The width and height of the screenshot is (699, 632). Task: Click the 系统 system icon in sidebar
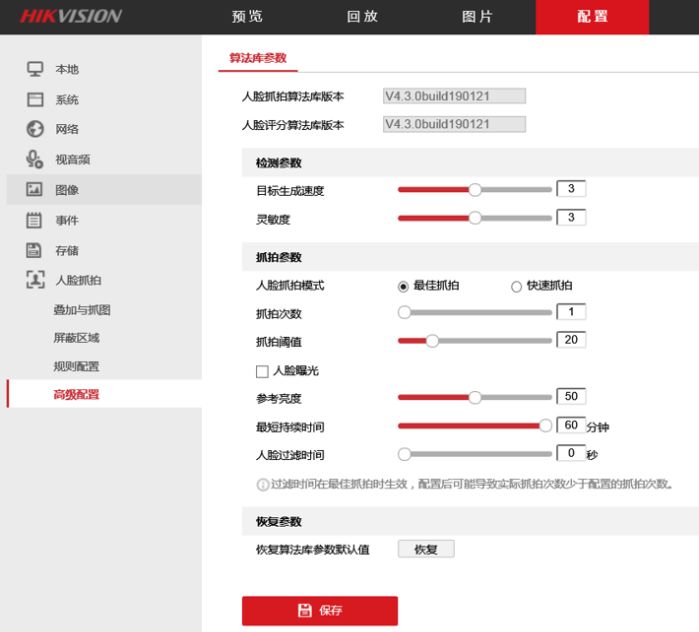click(x=35, y=100)
